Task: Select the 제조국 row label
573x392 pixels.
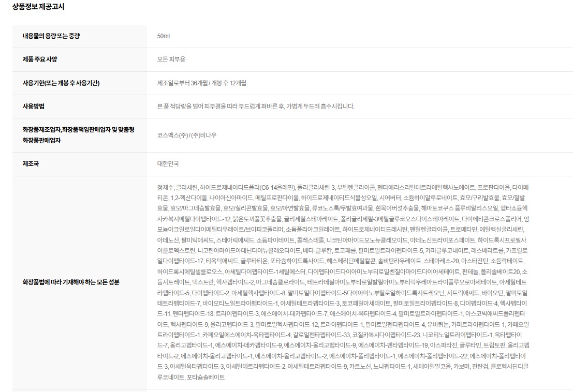Action: pyautogui.click(x=31, y=163)
